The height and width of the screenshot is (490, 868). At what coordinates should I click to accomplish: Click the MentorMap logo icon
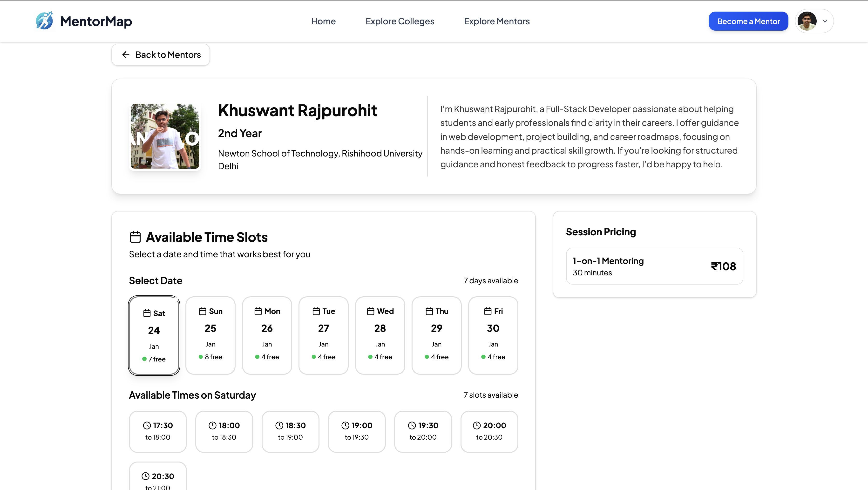[x=44, y=21]
